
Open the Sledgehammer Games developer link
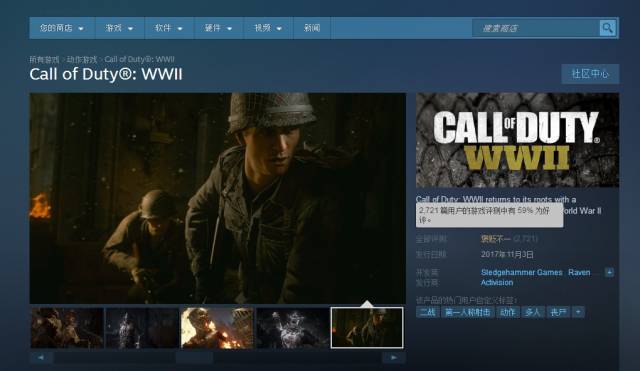(521, 272)
